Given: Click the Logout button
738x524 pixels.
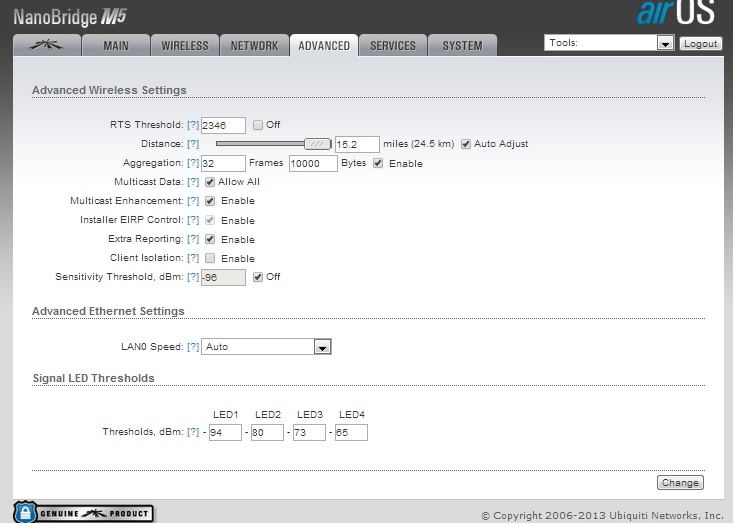Looking at the screenshot, I should 700,44.
